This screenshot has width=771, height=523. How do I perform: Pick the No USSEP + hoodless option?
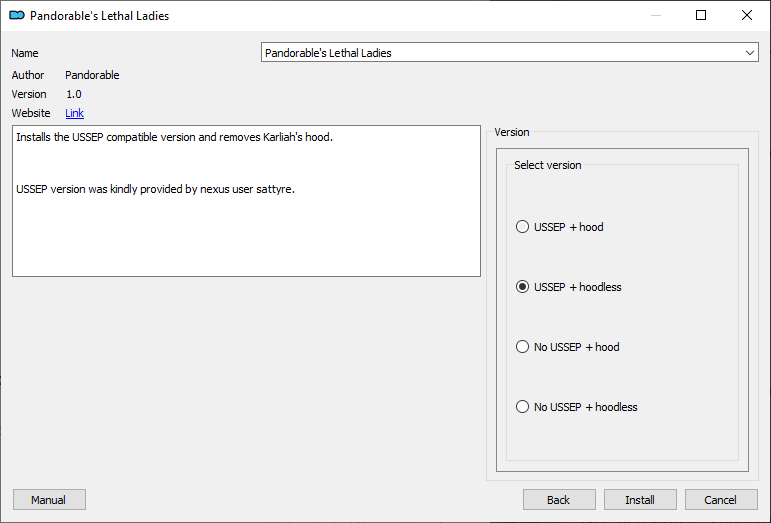576,407
